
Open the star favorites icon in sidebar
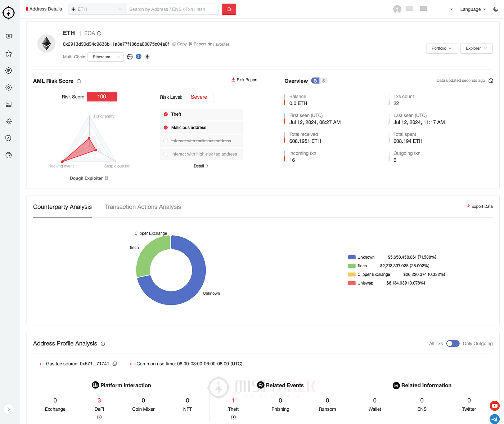click(9, 54)
